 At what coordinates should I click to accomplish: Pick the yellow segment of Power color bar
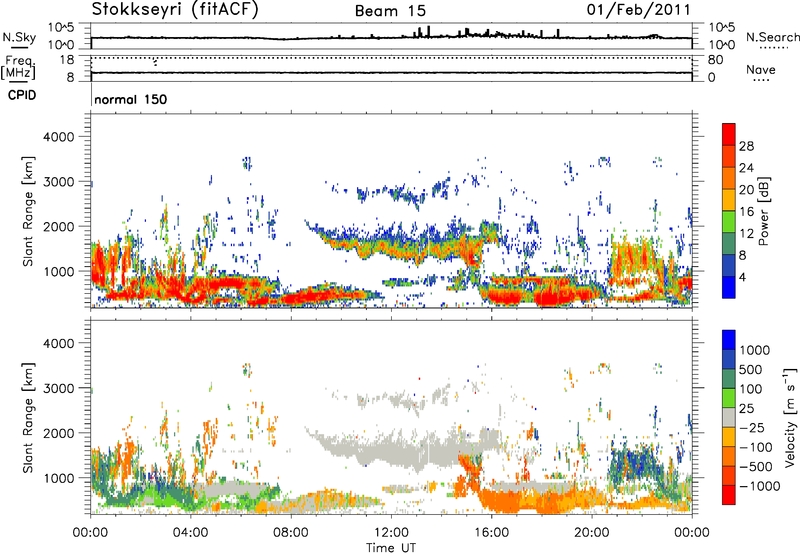(729, 200)
